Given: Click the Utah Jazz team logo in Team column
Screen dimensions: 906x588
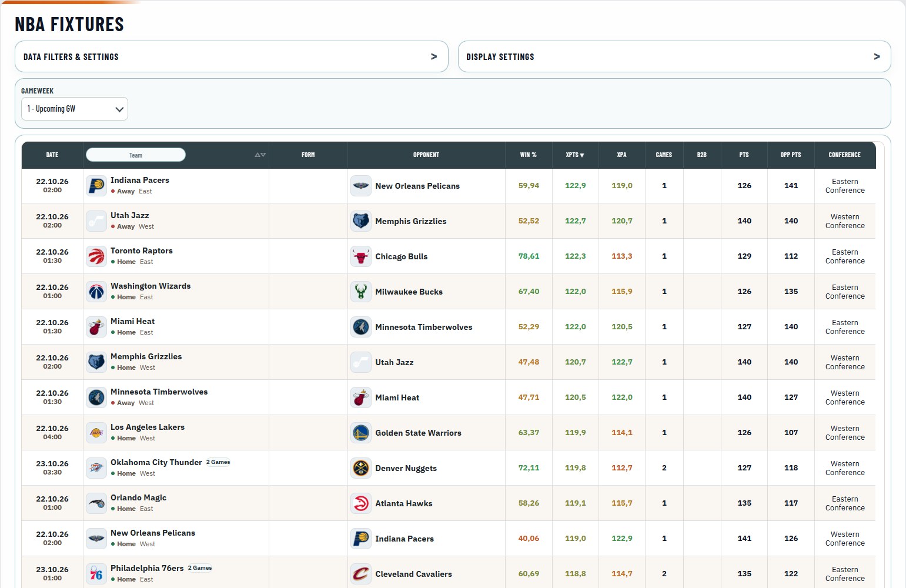Looking at the screenshot, I should coord(96,221).
